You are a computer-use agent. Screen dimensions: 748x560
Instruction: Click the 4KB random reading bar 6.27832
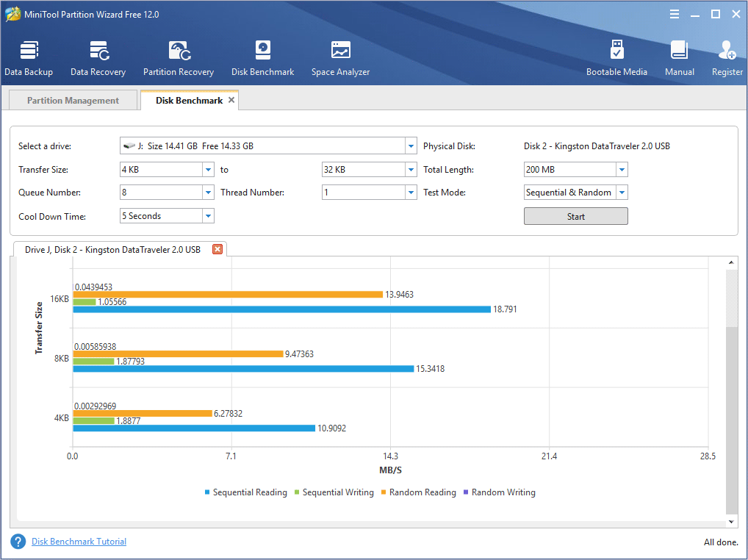(x=143, y=414)
